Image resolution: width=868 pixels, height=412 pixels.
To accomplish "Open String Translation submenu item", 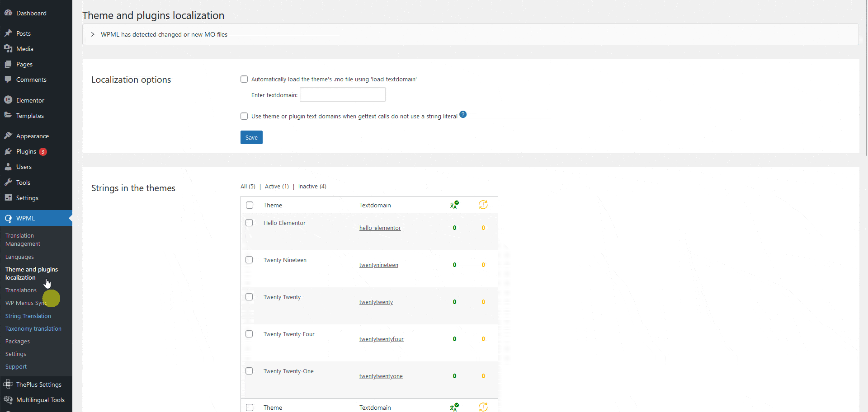I will [x=28, y=316].
